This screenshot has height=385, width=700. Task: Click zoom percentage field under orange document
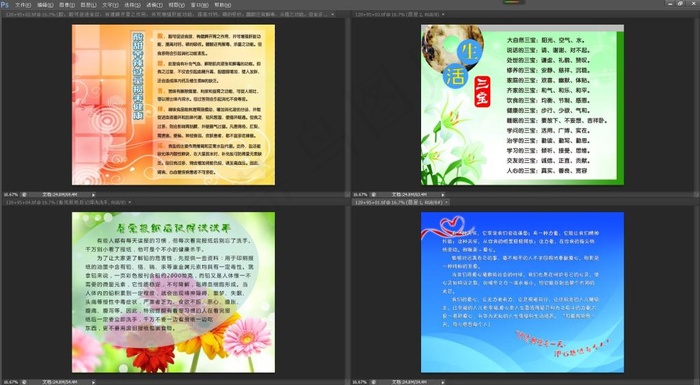(11, 195)
